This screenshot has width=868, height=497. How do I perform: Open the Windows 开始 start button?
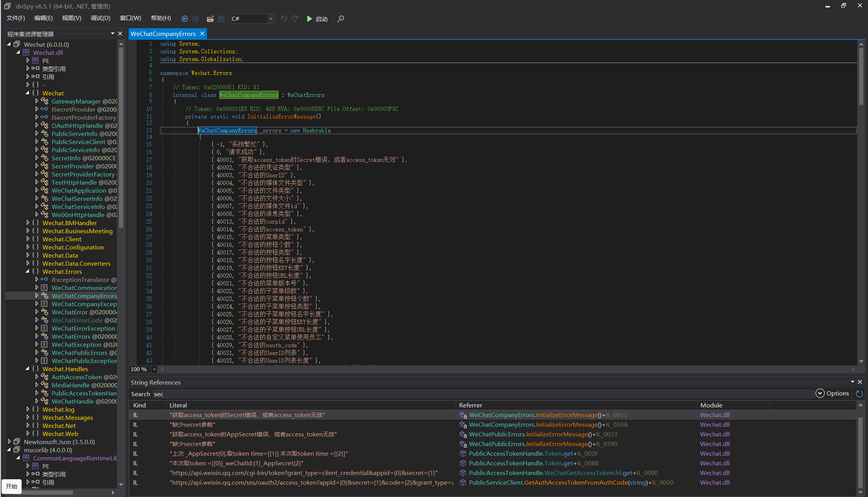(11, 486)
